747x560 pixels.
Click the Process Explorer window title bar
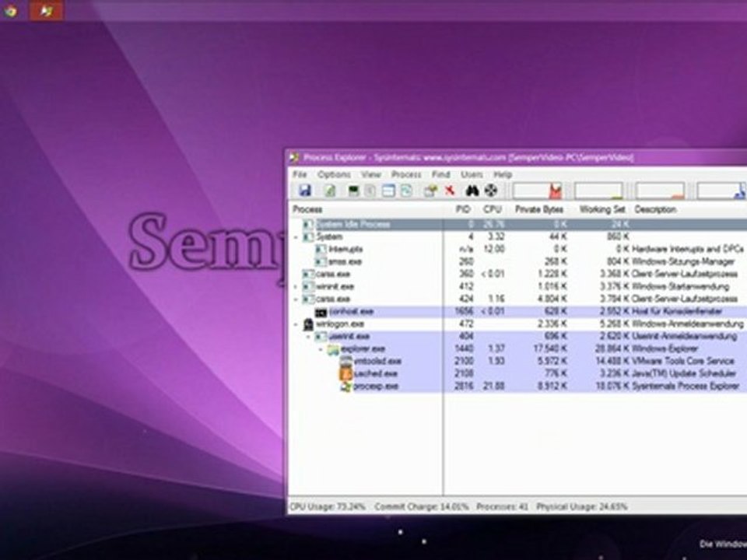[517, 158]
